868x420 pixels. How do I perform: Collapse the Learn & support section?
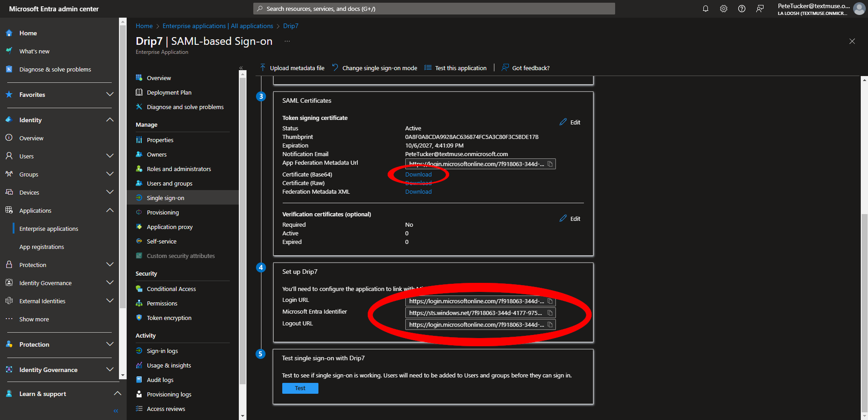coord(117,393)
